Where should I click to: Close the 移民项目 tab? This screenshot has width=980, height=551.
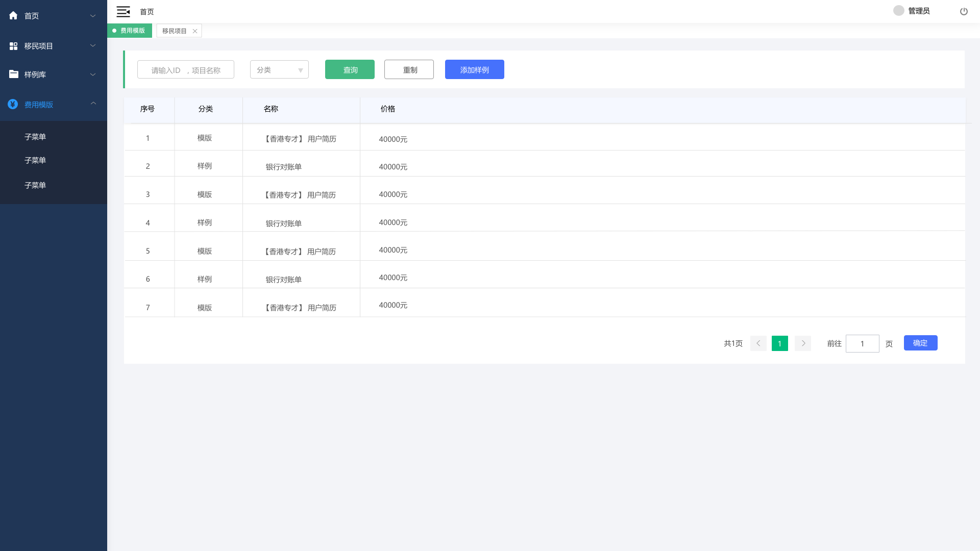click(x=195, y=31)
